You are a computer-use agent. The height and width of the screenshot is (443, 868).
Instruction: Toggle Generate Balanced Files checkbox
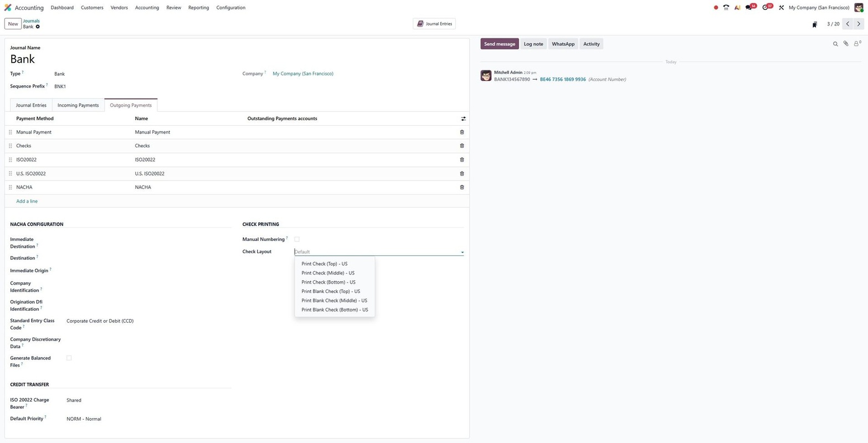pos(69,358)
